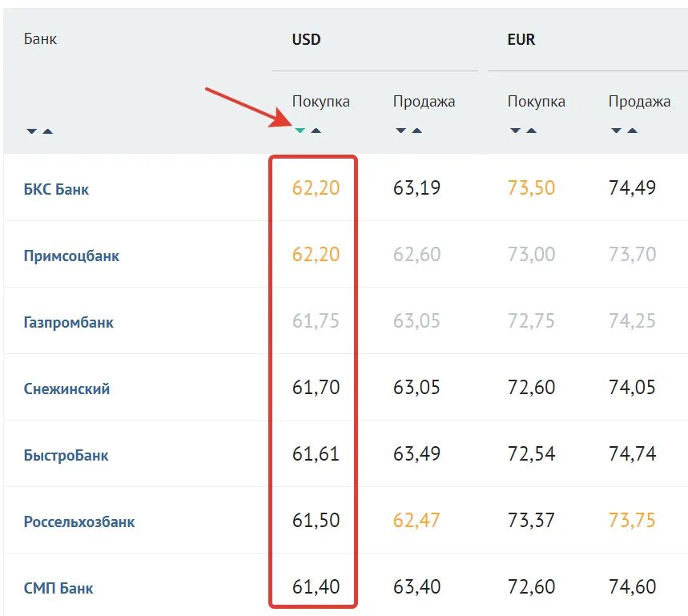
Task: Open the Примсоцбанк link
Action: coord(71,256)
